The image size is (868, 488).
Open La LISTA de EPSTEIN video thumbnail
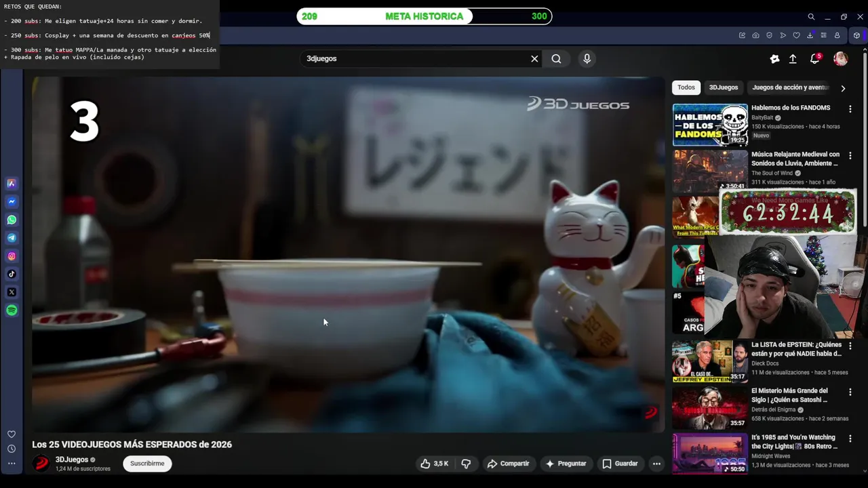coord(710,361)
